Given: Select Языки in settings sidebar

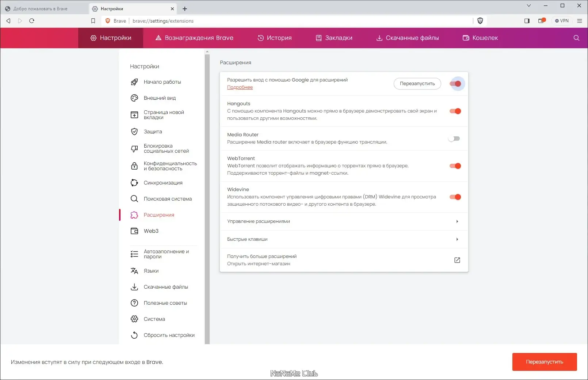Looking at the screenshot, I should 151,271.
